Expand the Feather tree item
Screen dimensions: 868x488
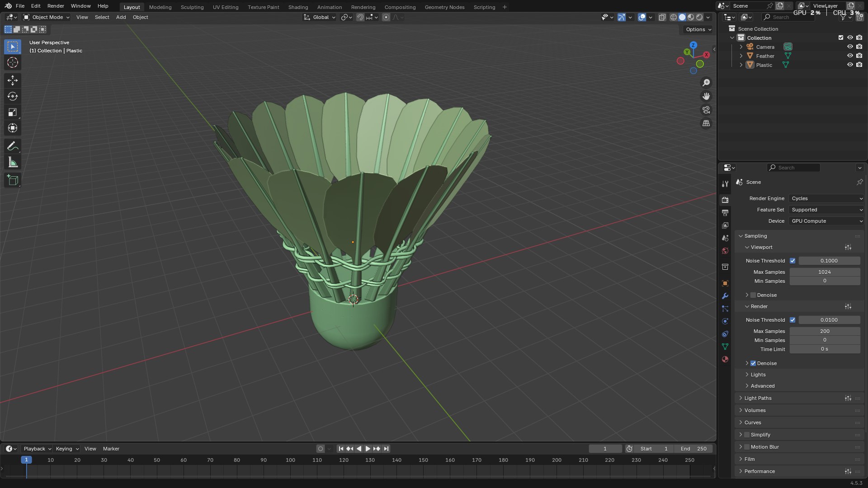click(741, 56)
